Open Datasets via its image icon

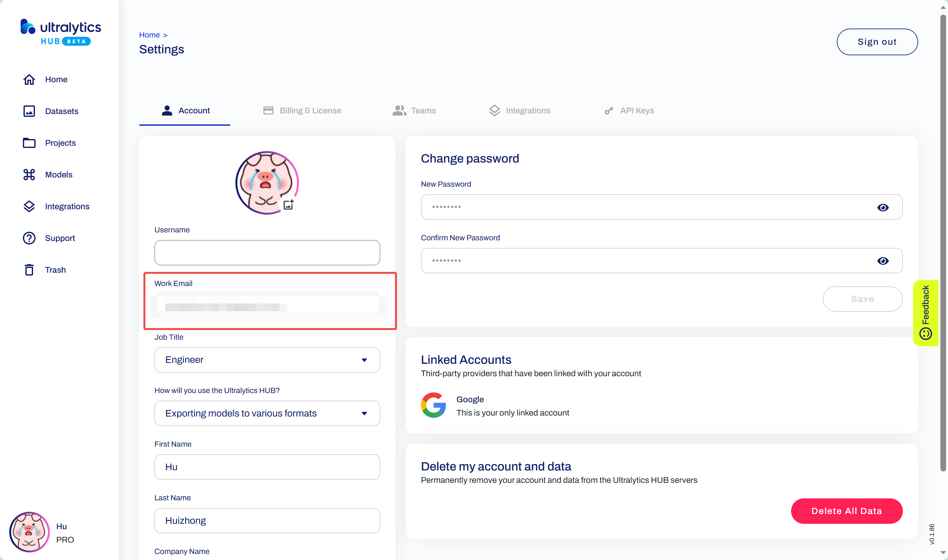coord(29,111)
